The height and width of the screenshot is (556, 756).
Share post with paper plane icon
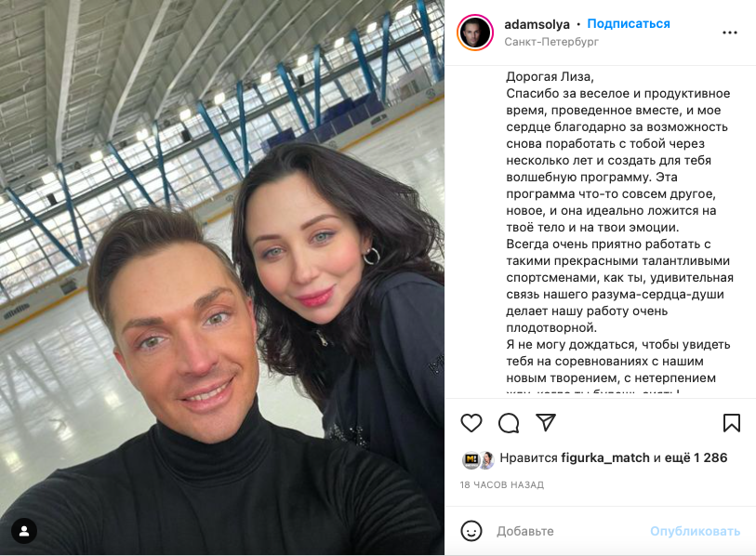click(546, 422)
